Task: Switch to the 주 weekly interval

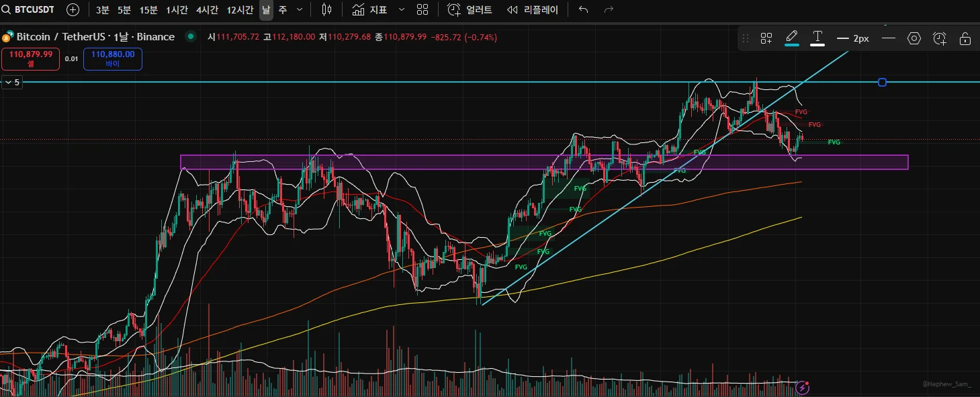Action: (x=282, y=10)
